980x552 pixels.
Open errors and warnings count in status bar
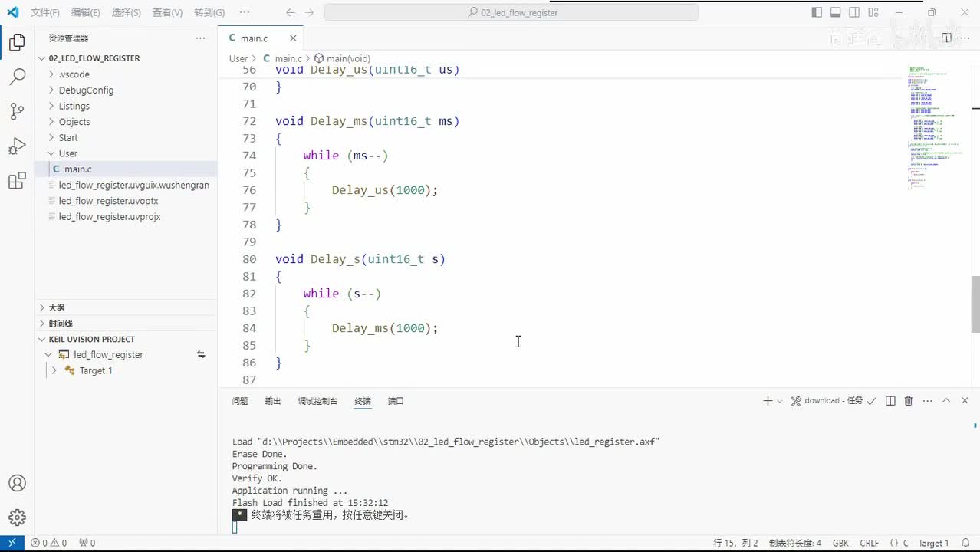[48, 543]
